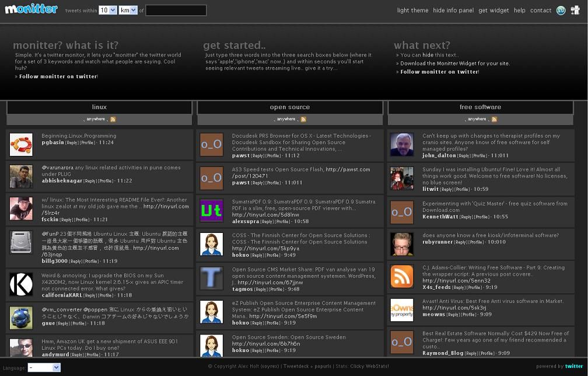Click billg3000's hard drive avatar
The width and height of the screenshot is (588, 376).
(x=21, y=242)
